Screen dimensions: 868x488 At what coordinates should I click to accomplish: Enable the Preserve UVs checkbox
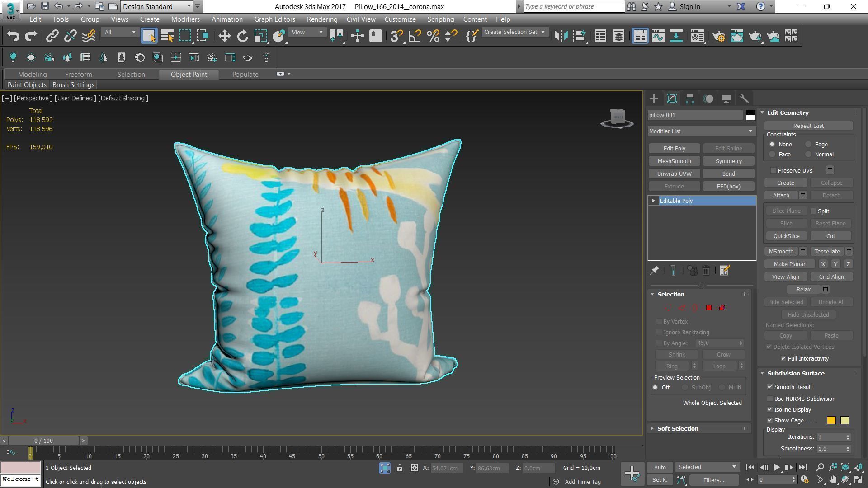coord(774,170)
